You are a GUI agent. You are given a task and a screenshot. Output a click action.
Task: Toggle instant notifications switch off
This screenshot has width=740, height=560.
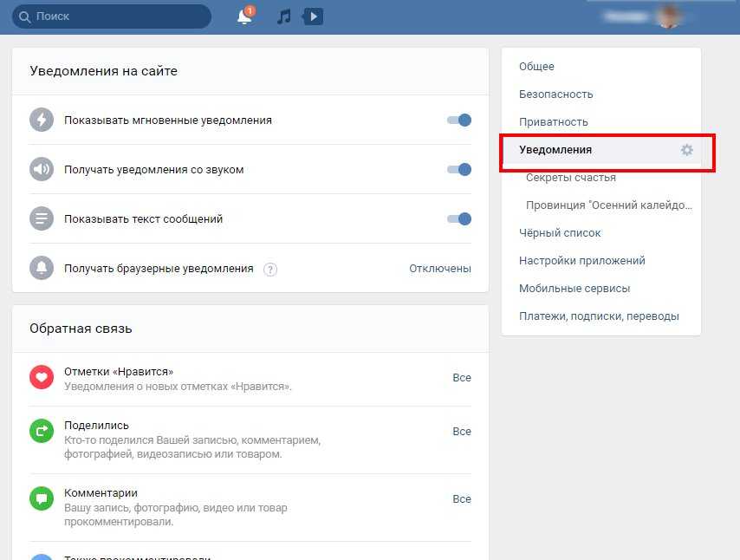click(459, 120)
